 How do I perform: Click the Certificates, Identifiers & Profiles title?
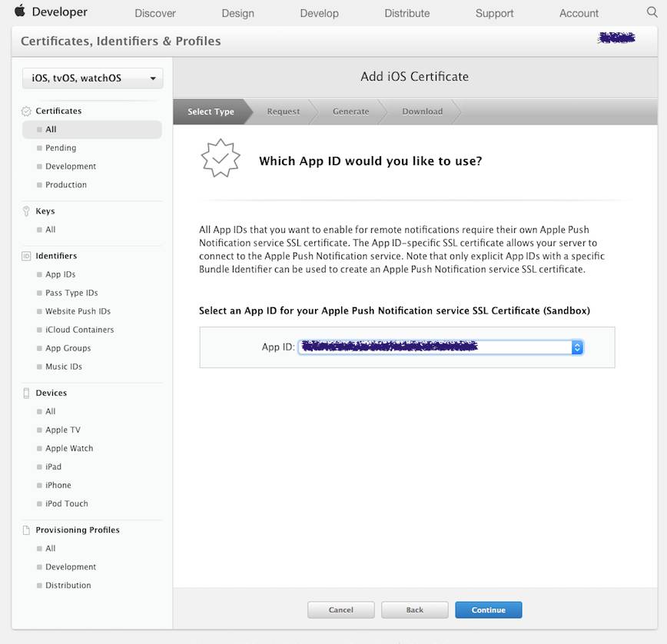pyautogui.click(x=121, y=41)
